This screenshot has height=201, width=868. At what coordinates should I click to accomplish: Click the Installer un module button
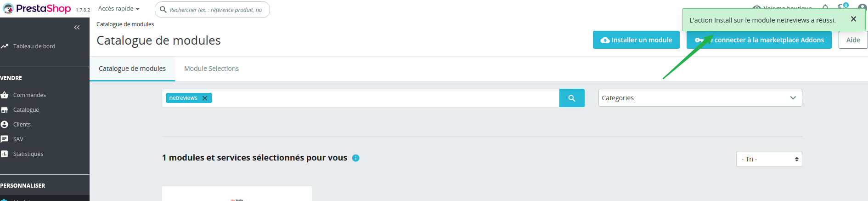(x=636, y=40)
